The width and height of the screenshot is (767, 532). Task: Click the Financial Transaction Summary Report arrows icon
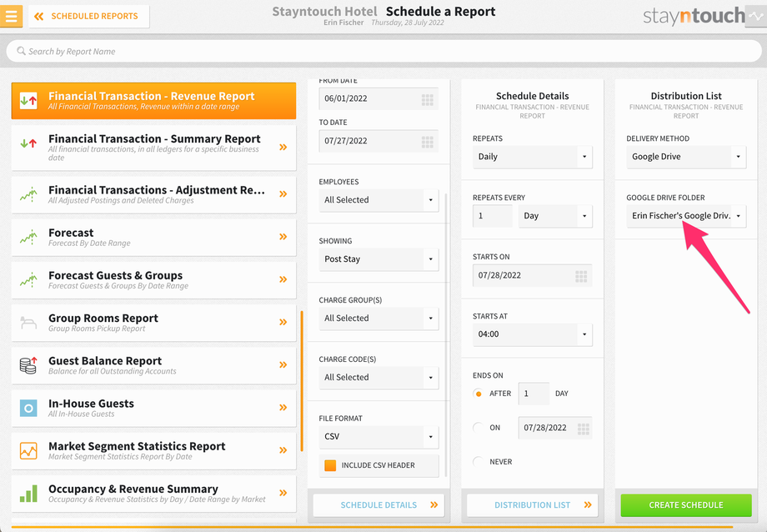[x=28, y=143]
